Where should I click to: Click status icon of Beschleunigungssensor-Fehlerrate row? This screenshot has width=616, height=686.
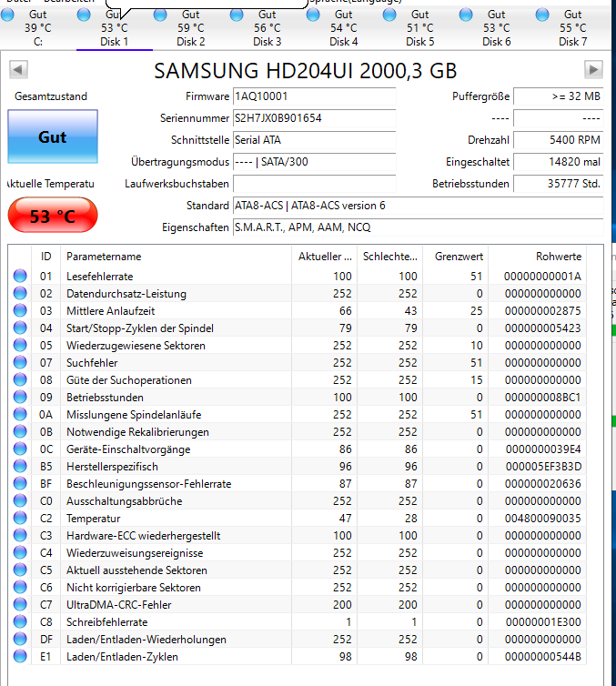tap(20, 483)
